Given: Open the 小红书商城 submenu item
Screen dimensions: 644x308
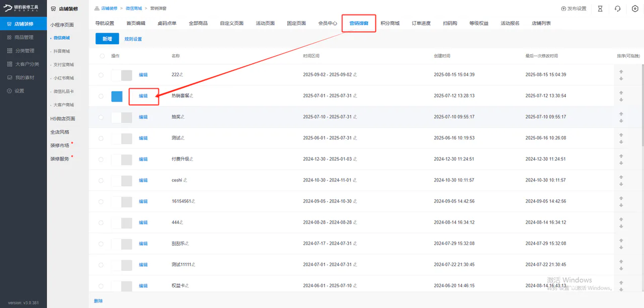Looking at the screenshot, I should point(64,78).
